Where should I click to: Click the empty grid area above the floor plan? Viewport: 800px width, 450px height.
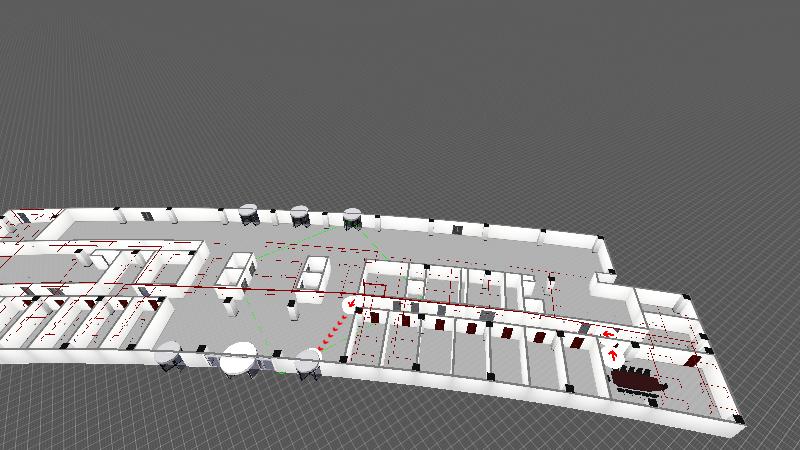[400, 90]
